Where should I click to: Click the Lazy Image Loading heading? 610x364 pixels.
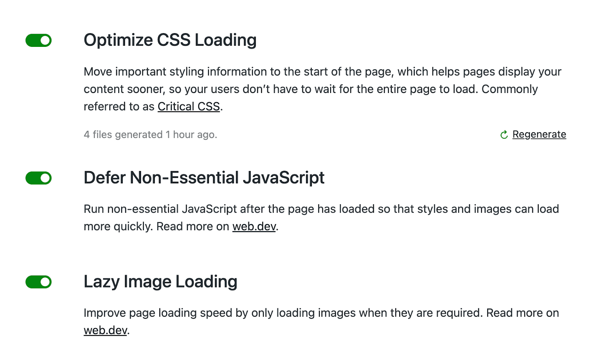click(161, 282)
